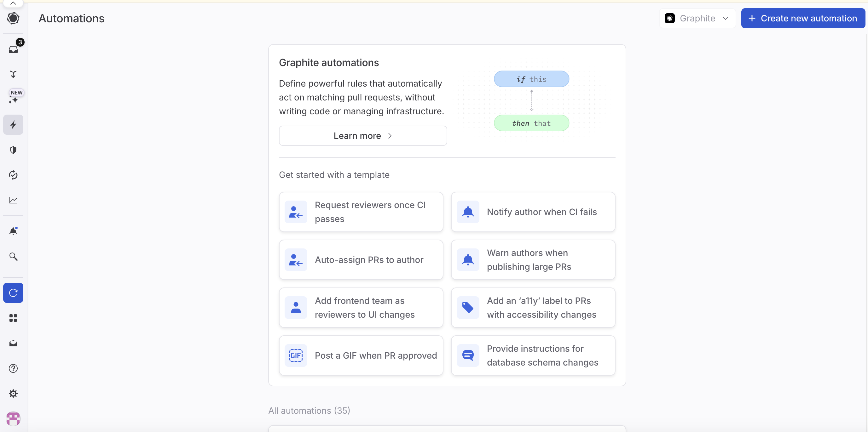Select Notify author when CI fails template
This screenshot has height=432, width=868.
tap(533, 212)
